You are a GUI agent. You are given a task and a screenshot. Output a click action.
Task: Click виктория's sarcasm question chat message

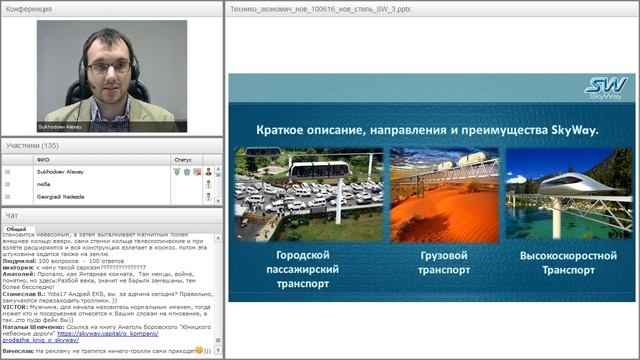(91, 267)
